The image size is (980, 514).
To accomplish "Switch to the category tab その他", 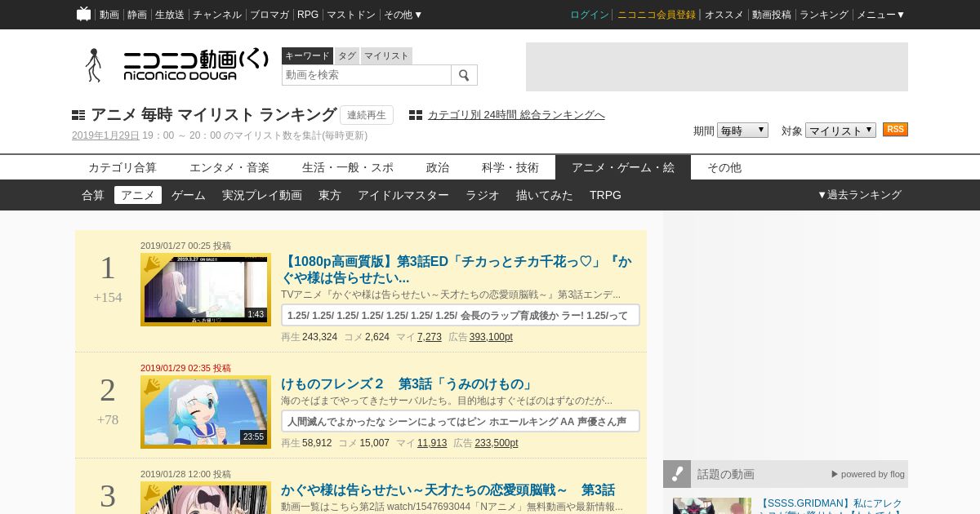I will point(724,167).
